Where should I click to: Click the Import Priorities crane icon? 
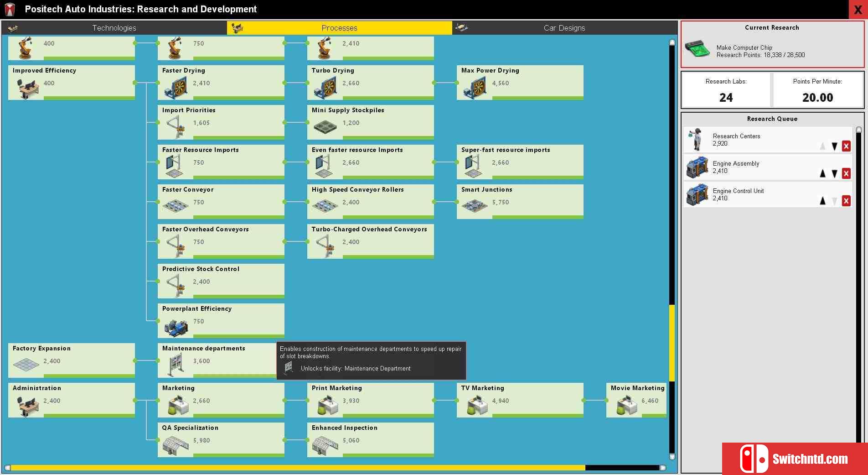(x=176, y=127)
